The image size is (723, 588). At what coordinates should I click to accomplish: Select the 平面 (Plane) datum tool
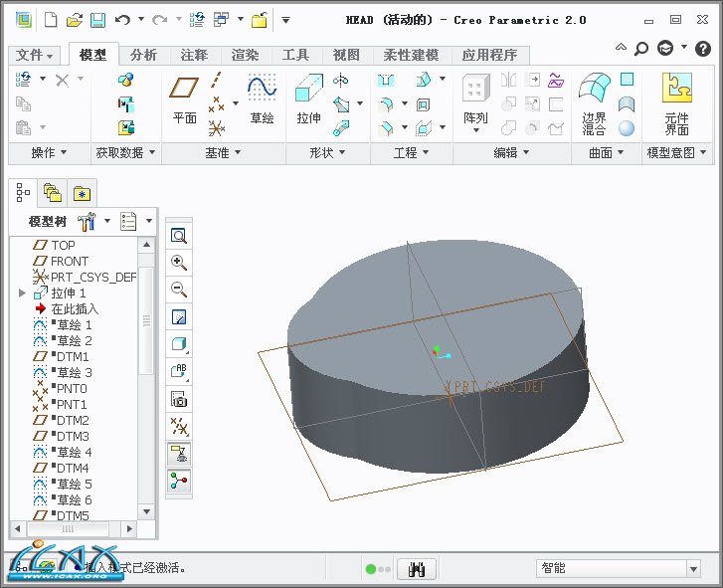coord(184,100)
